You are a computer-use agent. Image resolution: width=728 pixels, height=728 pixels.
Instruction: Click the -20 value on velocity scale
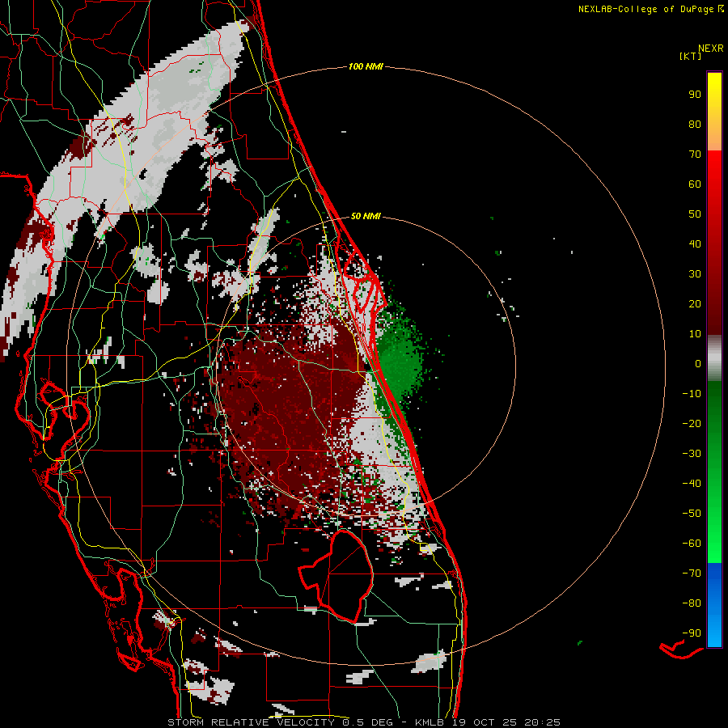(692, 424)
